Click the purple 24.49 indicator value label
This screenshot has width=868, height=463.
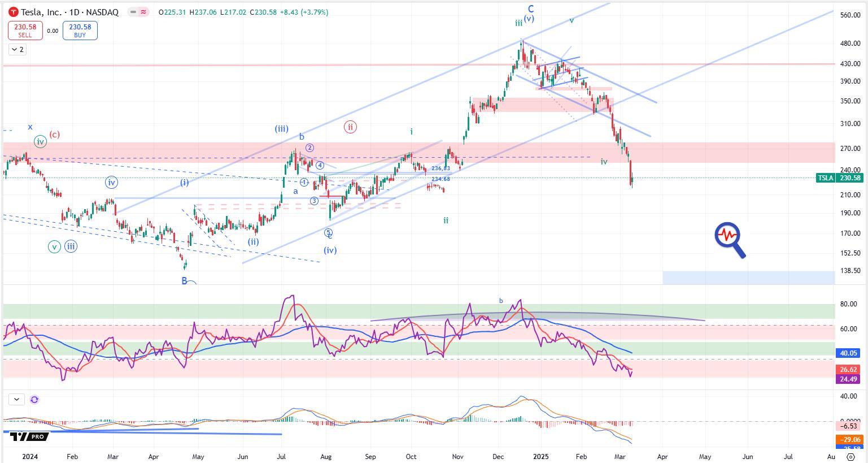[849, 379]
